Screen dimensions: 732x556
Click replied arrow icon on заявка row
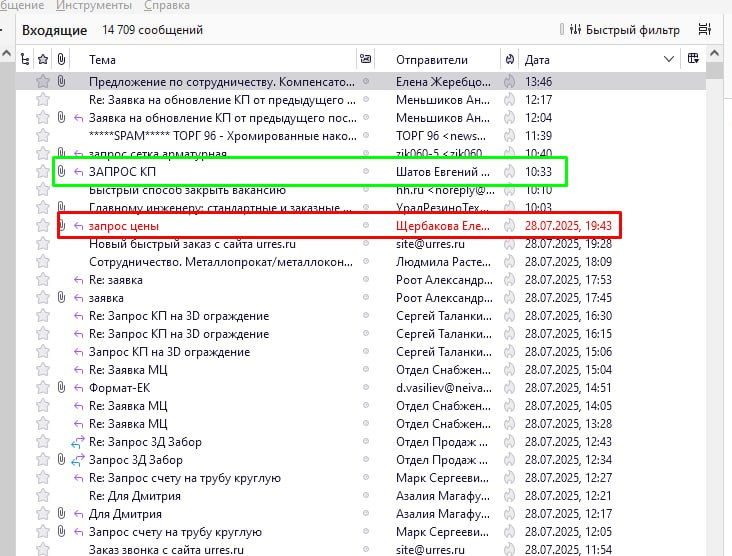pyautogui.click(x=78, y=298)
